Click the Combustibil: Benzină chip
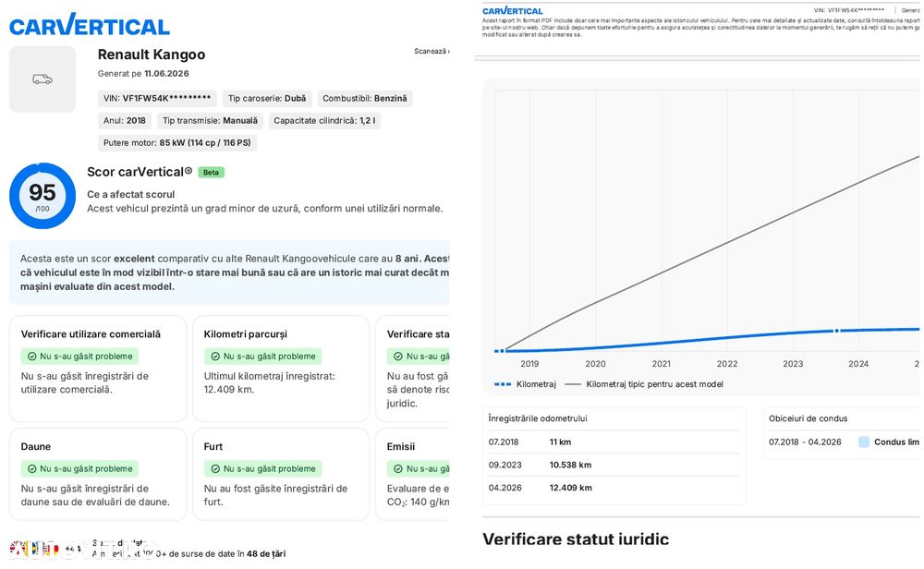Screen dimensions: 924x569 tap(365, 98)
